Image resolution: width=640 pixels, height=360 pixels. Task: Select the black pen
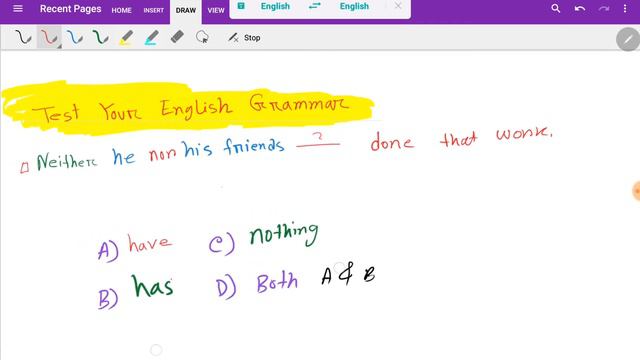(x=23, y=37)
